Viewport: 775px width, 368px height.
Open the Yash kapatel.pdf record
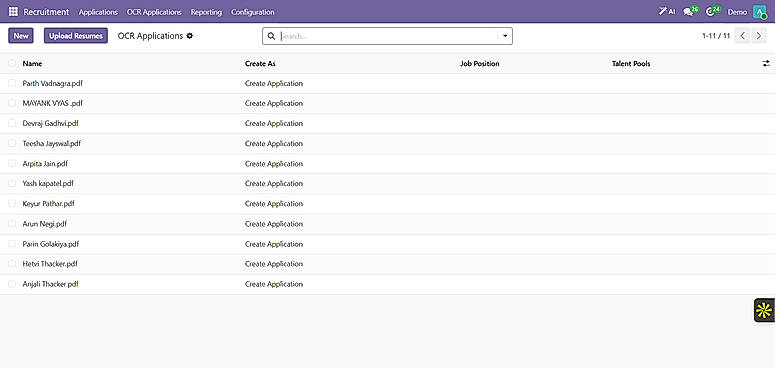click(48, 183)
